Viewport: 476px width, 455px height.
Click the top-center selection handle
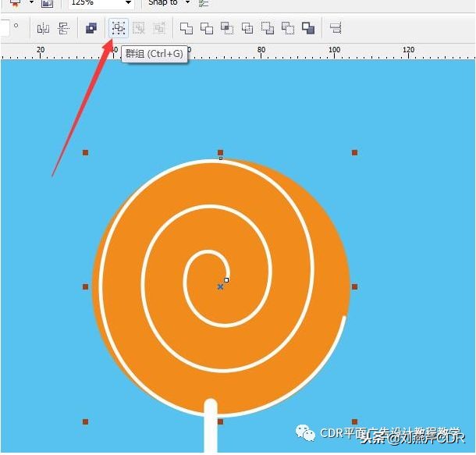point(221,152)
